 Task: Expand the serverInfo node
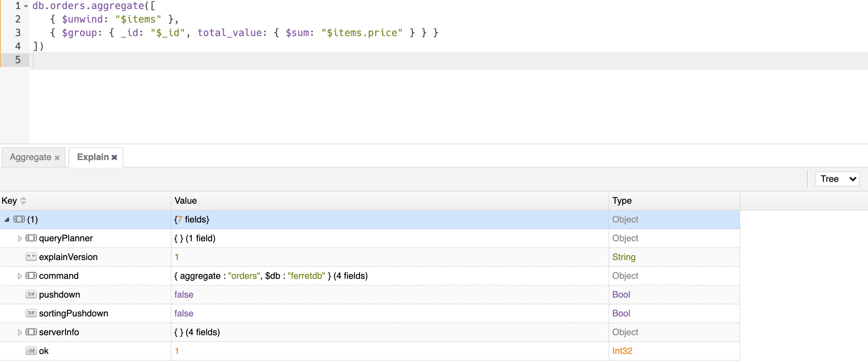tap(20, 333)
